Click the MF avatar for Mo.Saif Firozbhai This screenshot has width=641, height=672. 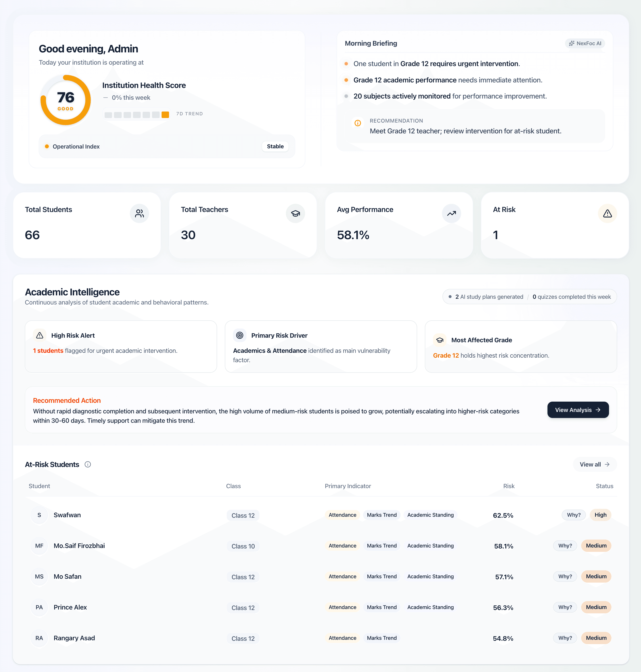(39, 546)
